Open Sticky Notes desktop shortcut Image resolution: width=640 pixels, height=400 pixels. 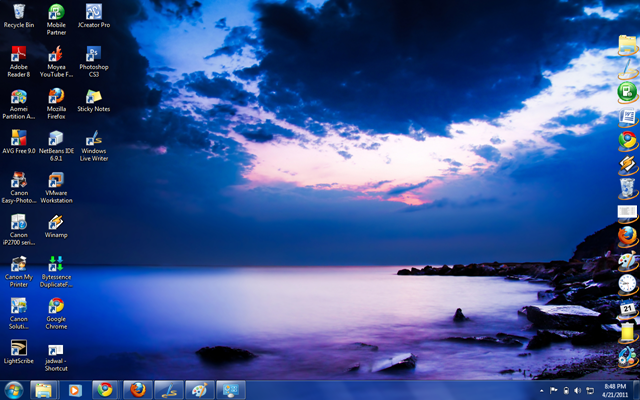click(x=94, y=101)
